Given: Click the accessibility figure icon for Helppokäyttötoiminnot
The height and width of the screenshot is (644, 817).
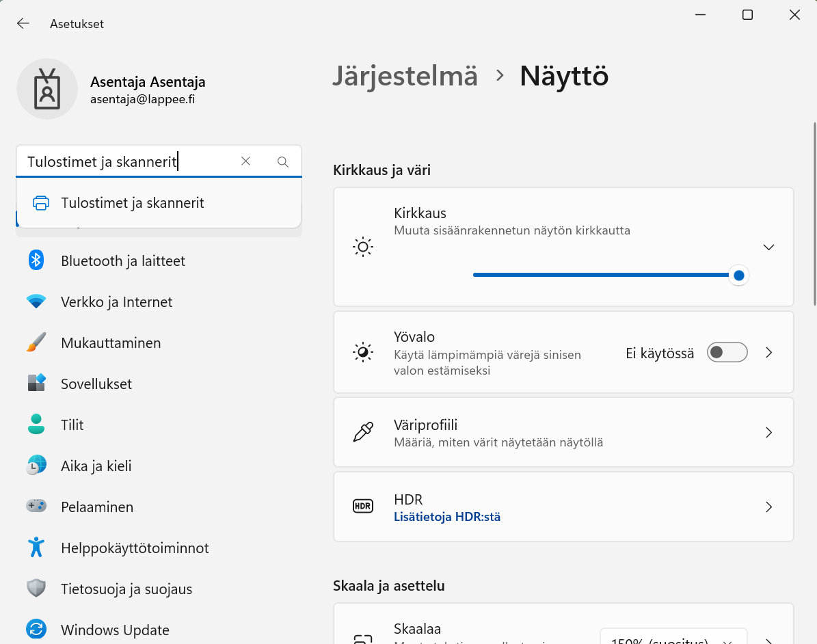Looking at the screenshot, I should pyautogui.click(x=36, y=547).
